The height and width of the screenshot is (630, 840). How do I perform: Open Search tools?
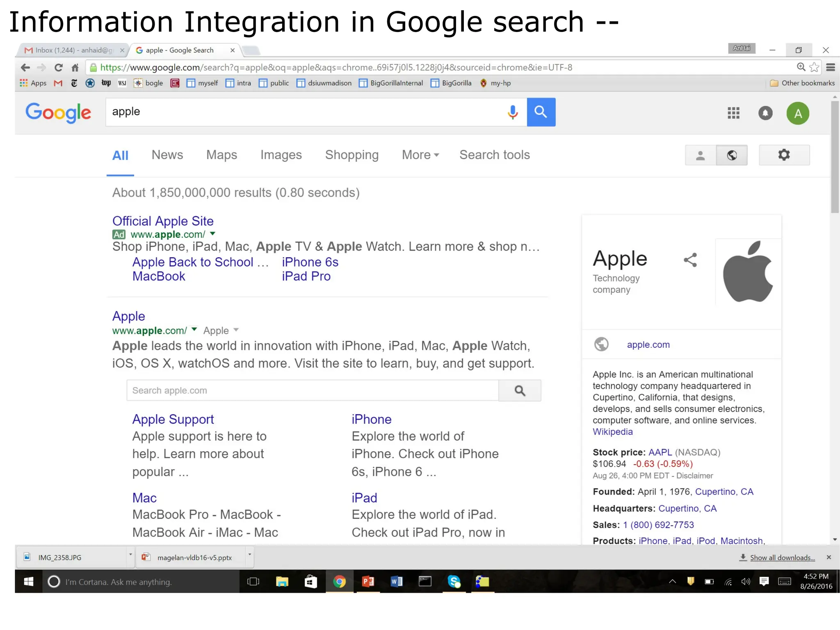[495, 155]
